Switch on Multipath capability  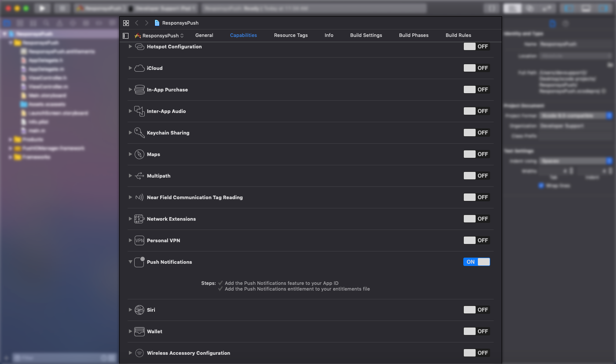(477, 176)
